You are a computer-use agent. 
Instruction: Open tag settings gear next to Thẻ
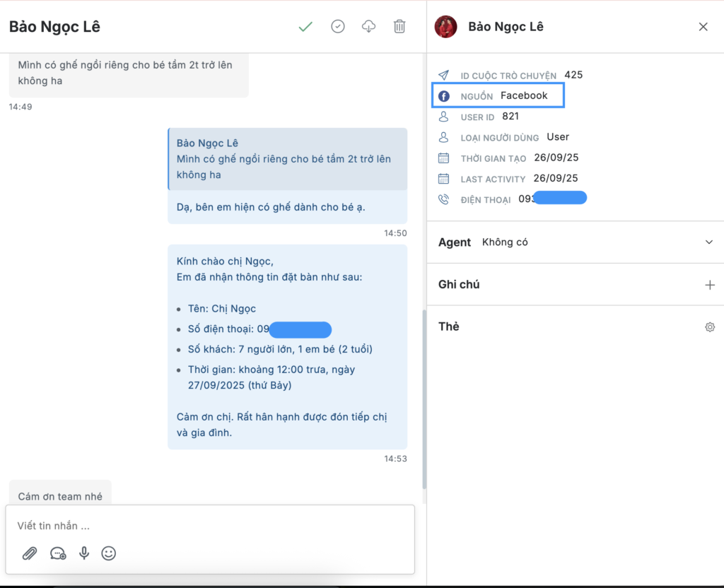(x=709, y=327)
